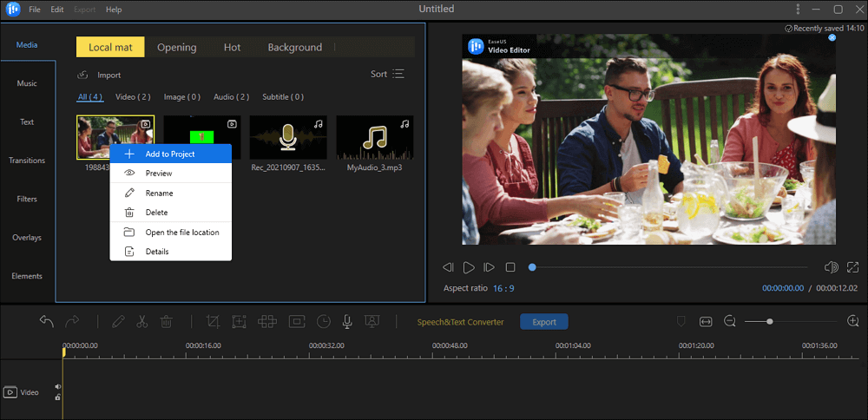Image resolution: width=868 pixels, height=420 pixels.
Task: Open the duration clock tool
Action: 323,321
